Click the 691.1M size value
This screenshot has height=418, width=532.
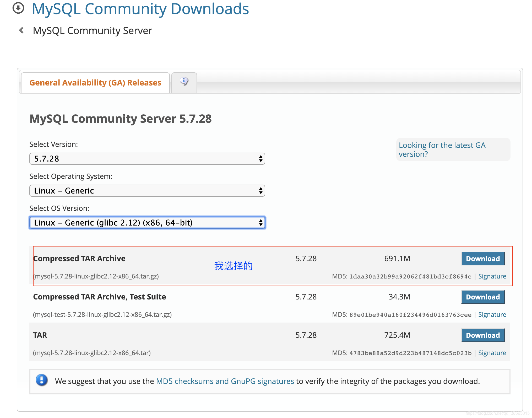point(397,259)
